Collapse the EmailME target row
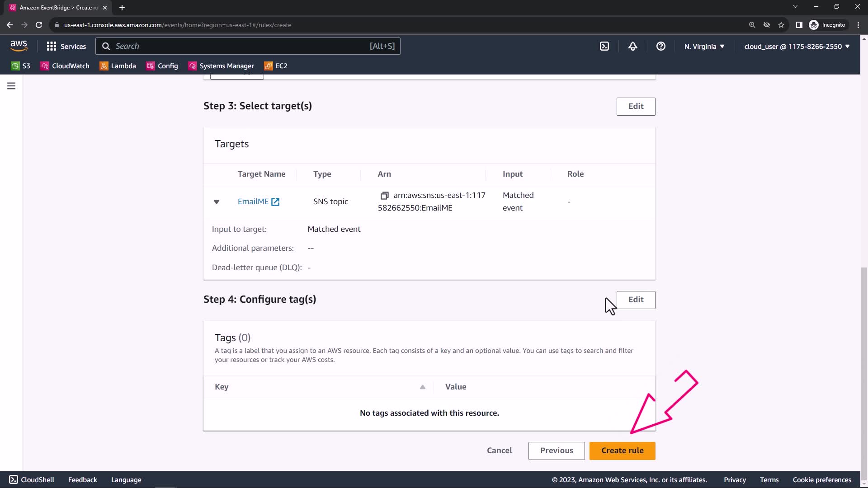The height and width of the screenshot is (488, 868). (x=217, y=202)
